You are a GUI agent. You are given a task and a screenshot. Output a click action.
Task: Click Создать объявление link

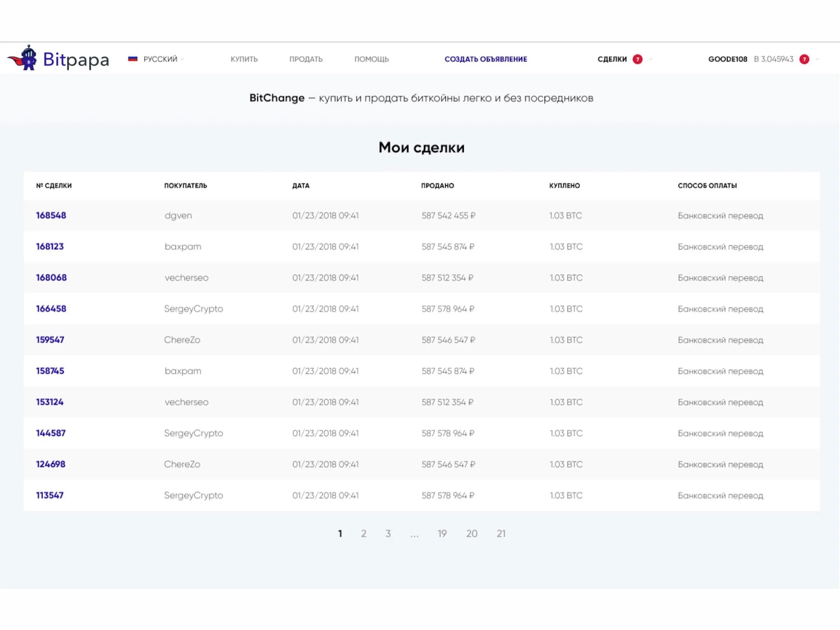486,59
